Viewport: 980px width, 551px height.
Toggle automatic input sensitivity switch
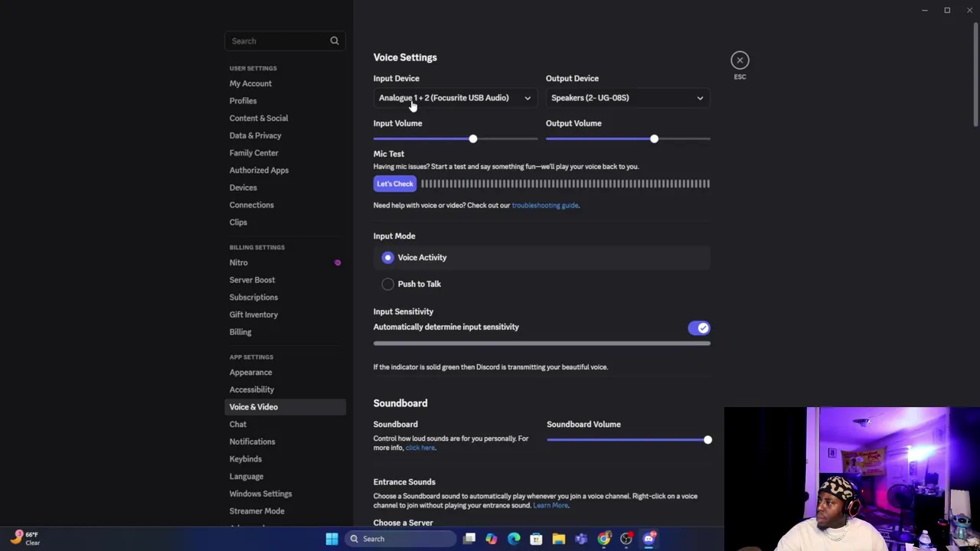click(x=699, y=328)
